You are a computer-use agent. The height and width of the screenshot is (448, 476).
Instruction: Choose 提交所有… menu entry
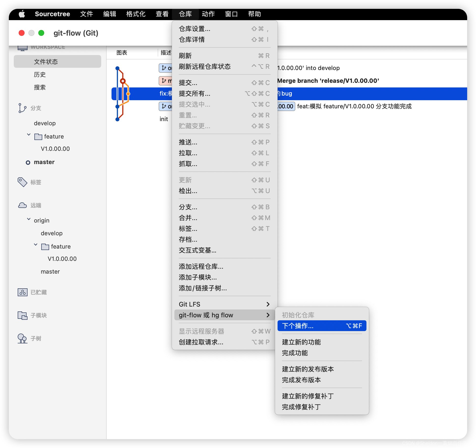224,94
